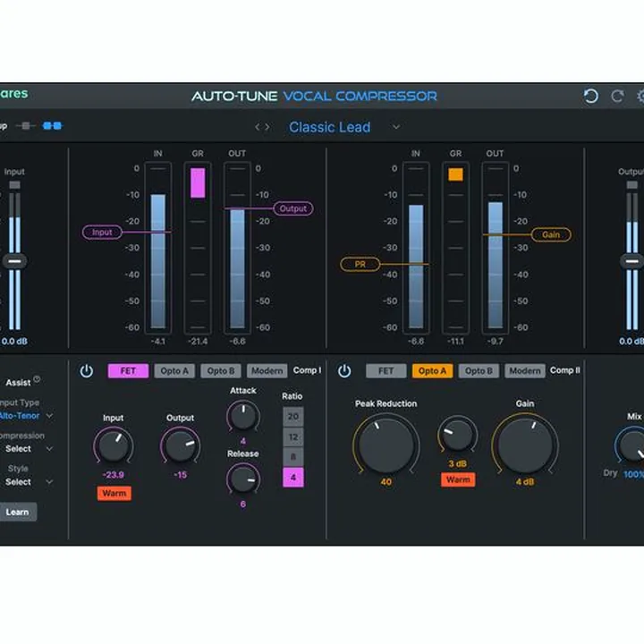Click the Comp I Output knob
The image size is (644, 644).
click(181, 446)
